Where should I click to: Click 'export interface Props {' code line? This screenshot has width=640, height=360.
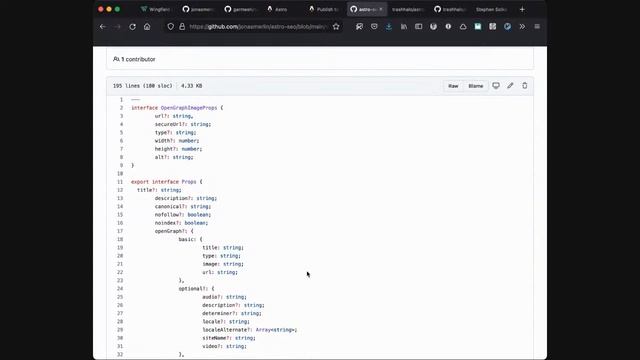click(x=167, y=182)
